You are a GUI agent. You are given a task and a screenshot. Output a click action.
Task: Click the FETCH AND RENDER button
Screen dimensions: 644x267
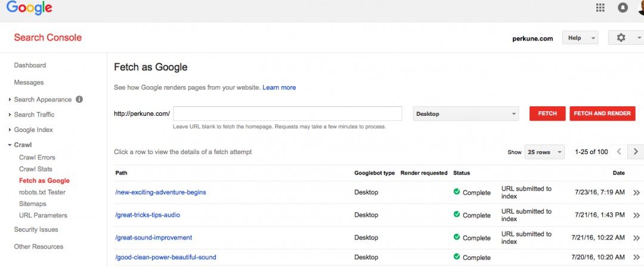pyautogui.click(x=602, y=113)
